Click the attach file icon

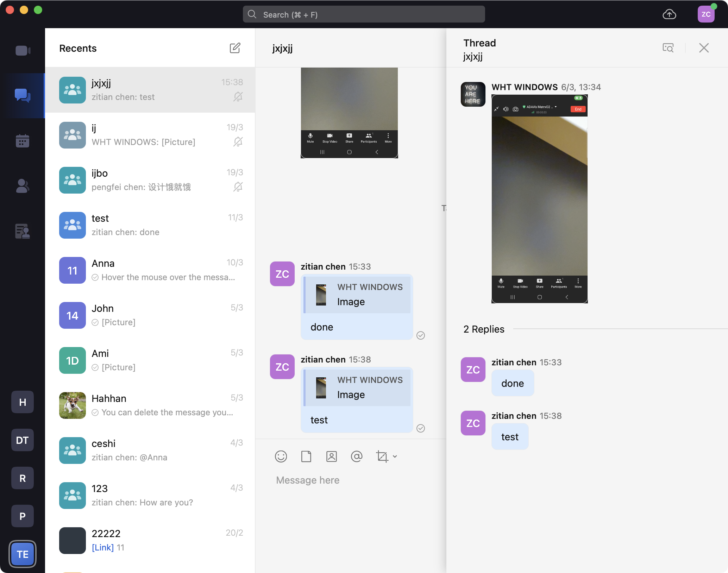(x=306, y=456)
